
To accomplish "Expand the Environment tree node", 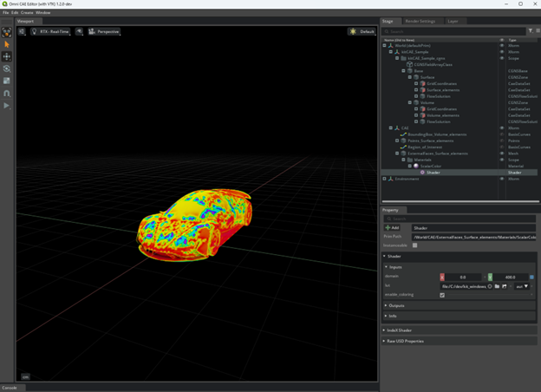I will pos(384,179).
